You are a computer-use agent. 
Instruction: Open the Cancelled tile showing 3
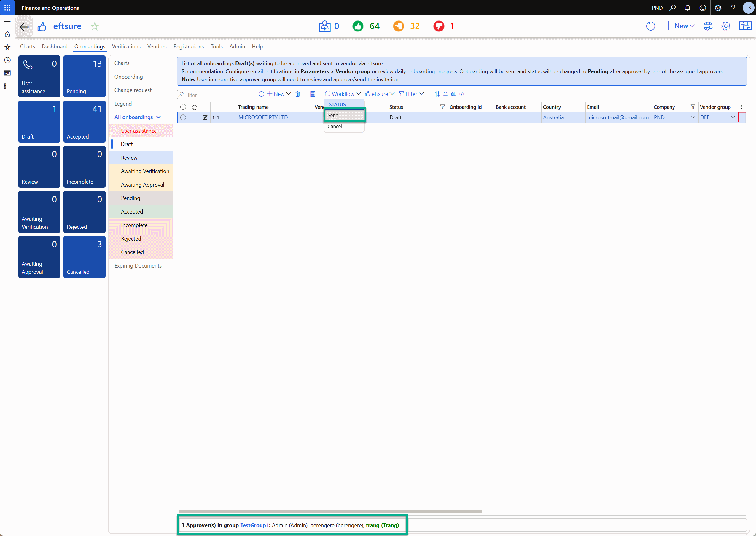coord(84,257)
